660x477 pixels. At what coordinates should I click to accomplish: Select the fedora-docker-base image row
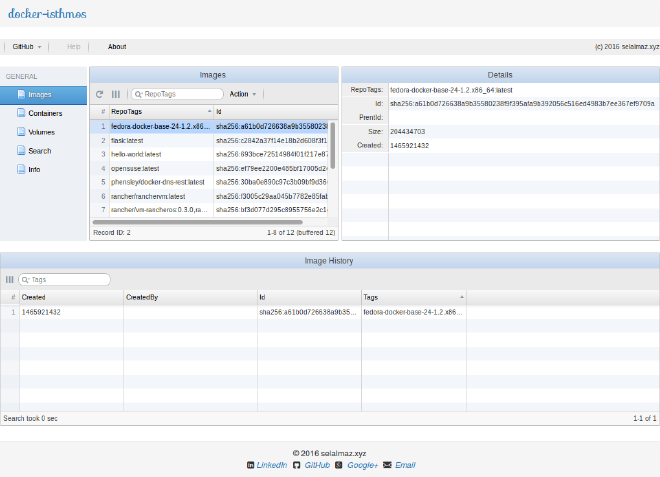pos(209,126)
